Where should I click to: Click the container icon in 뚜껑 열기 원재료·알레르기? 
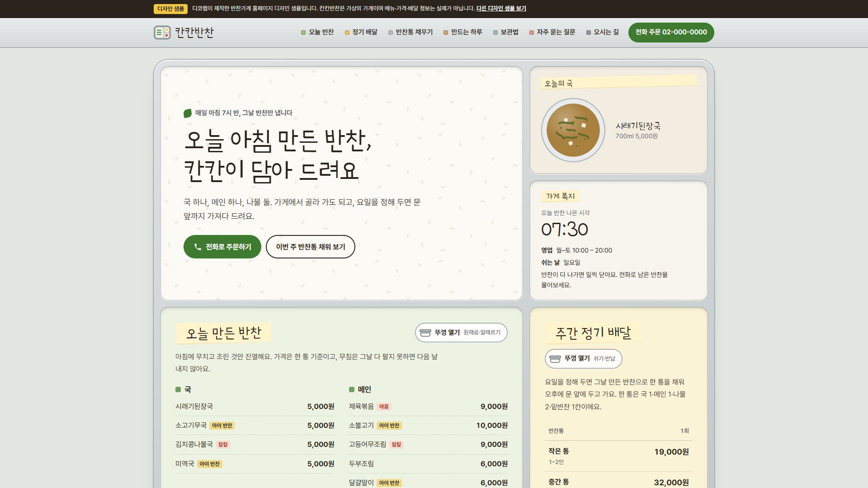(425, 333)
